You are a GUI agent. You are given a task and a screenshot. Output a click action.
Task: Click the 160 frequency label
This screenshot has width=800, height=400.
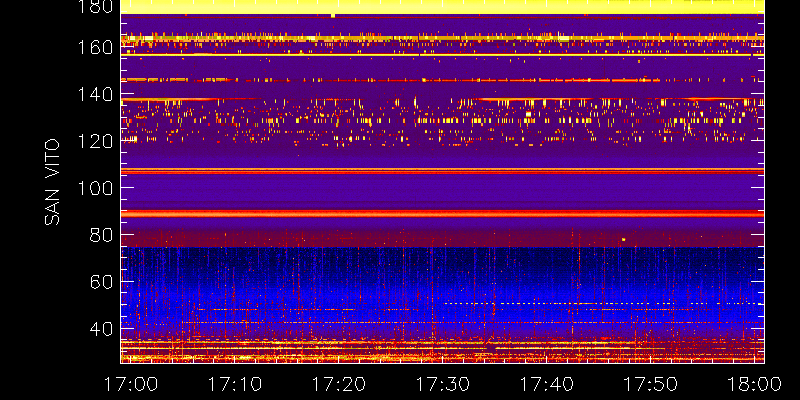95,47
